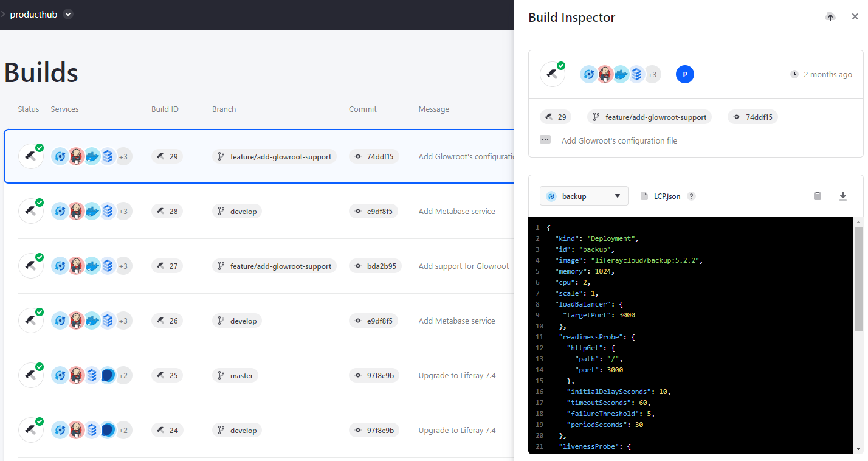Viewport: 868px width, 461px height.
Task: Click the feature/add-glowroot-support branch in Build Inspector
Action: pos(649,117)
